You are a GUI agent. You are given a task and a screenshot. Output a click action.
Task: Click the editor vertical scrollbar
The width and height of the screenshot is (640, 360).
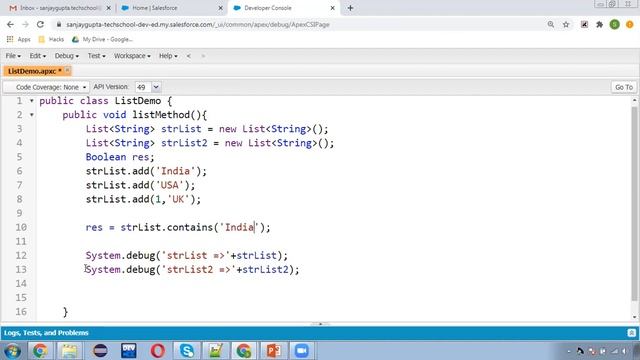(x=634, y=204)
